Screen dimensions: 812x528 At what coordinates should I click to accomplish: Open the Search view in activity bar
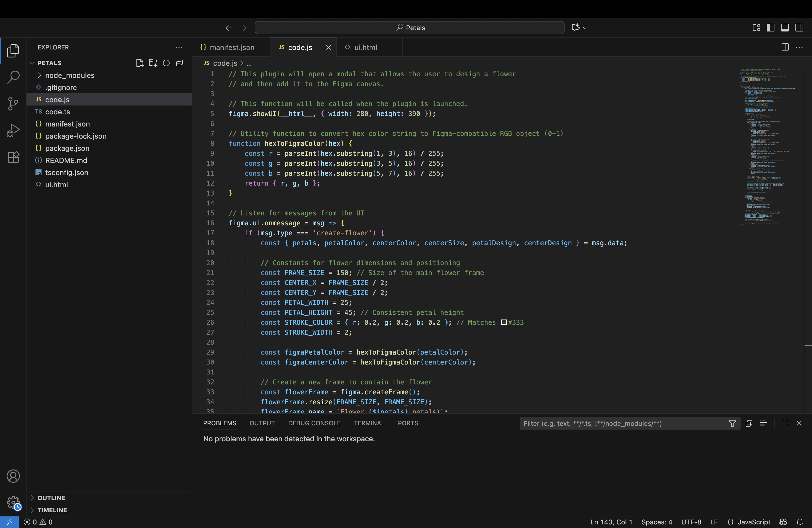pos(13,77)
